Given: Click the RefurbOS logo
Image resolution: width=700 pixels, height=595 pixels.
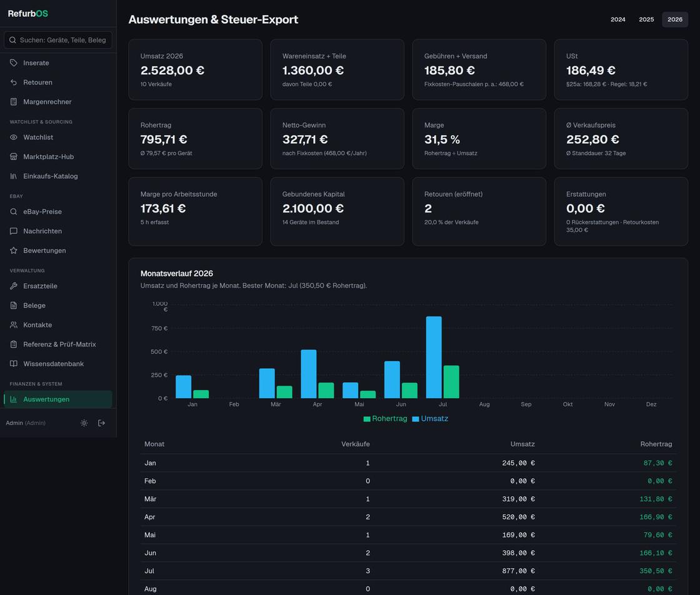Looking at the screenshot, I should 27,13.
